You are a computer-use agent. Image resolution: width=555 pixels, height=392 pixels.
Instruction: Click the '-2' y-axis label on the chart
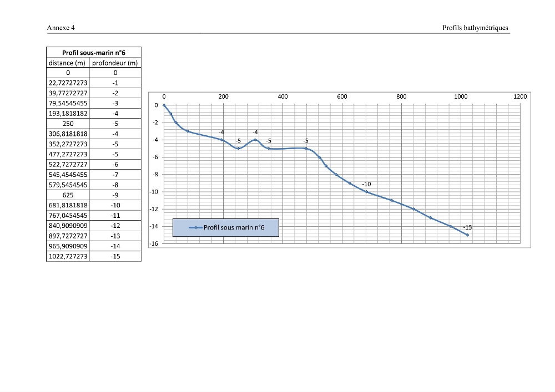tap(155, 123)
